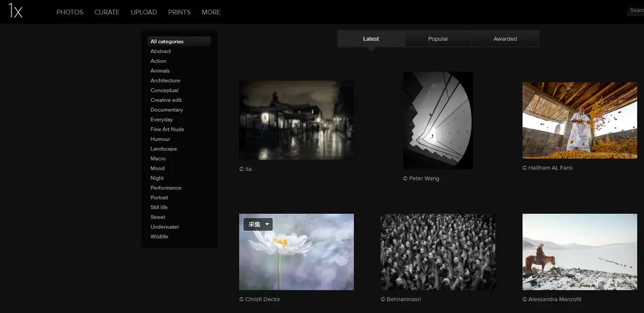Open the rainy night street photo by Ita
Image resolution: width=644 pixels, height=313 pixels.
coord(296,120)
